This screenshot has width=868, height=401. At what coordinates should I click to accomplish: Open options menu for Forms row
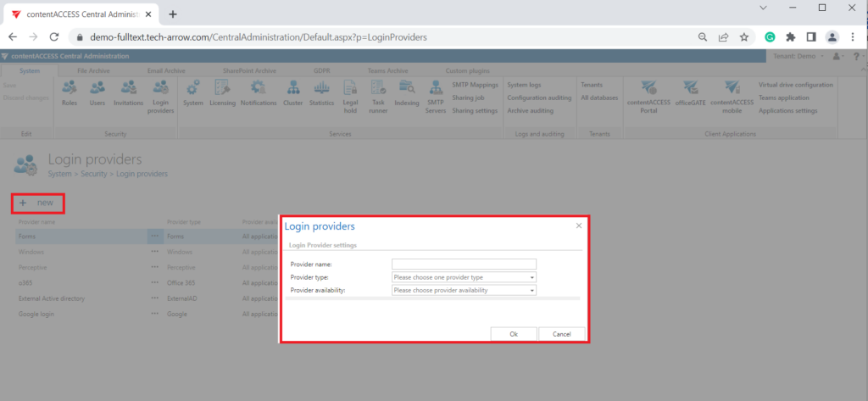(x=154, y=236)
